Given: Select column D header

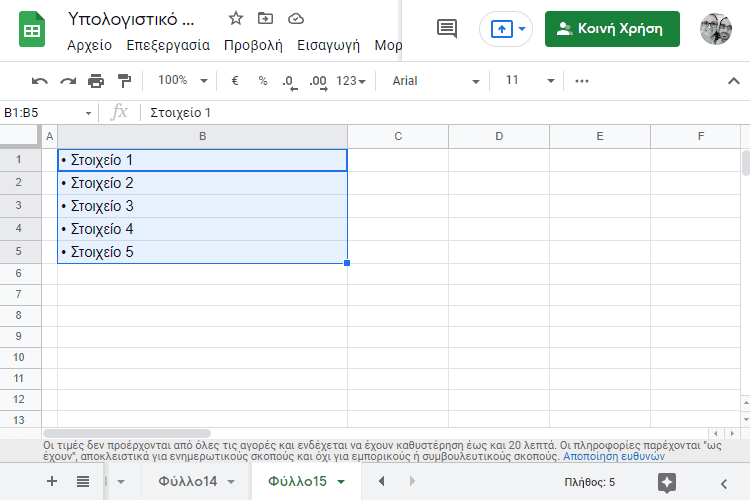Looking at the screenshot, I should 499,136.
